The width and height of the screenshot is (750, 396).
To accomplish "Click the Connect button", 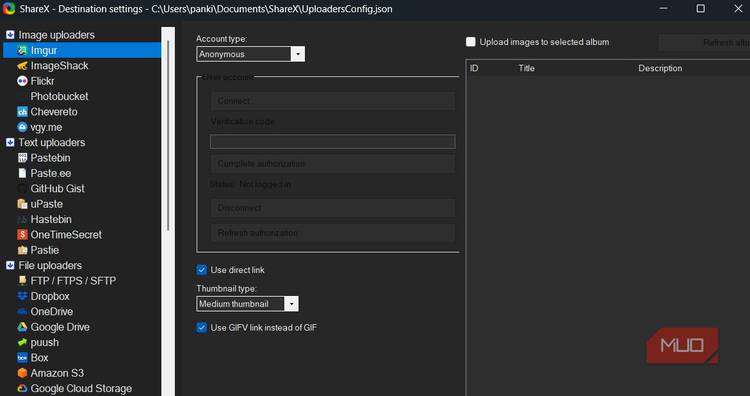I will click(333, 101).
